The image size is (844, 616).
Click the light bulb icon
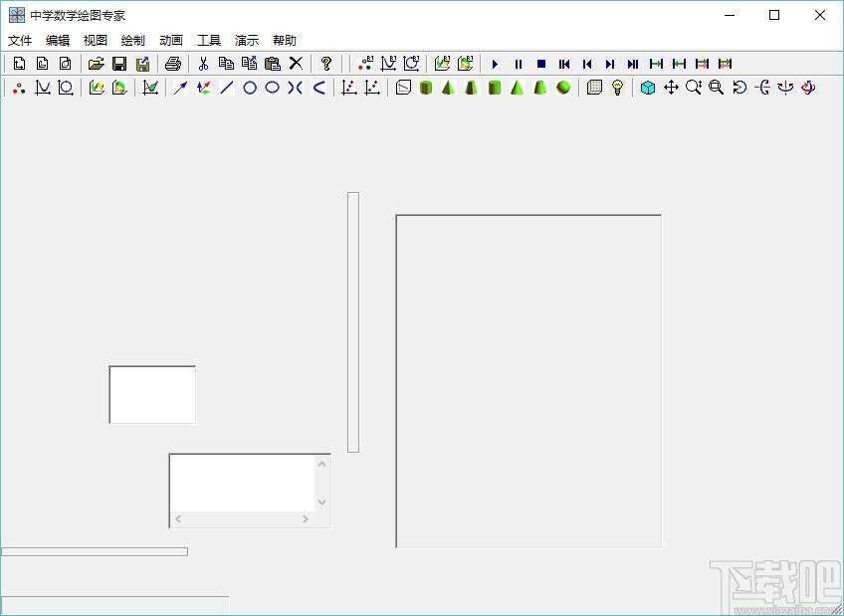pos(617,88)
